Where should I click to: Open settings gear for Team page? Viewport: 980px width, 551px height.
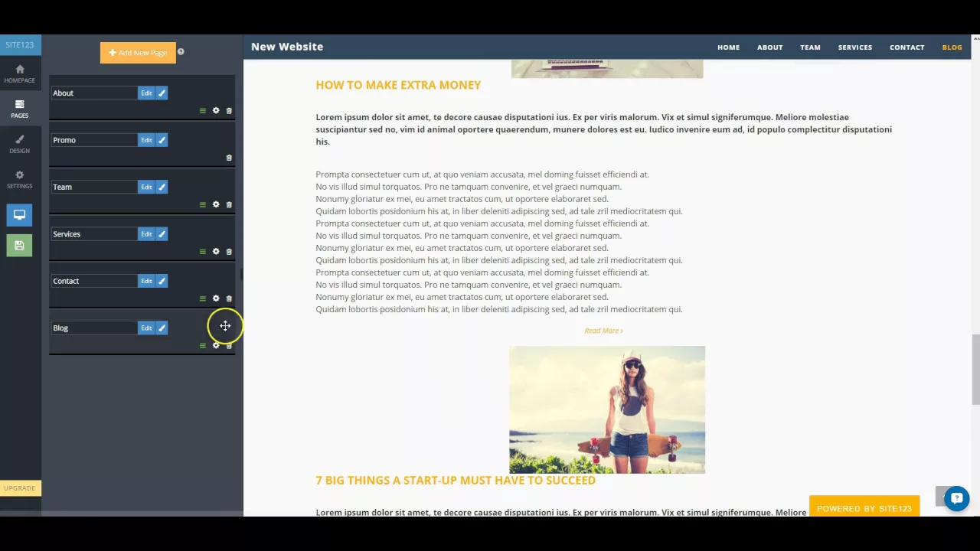click(216, 204)
